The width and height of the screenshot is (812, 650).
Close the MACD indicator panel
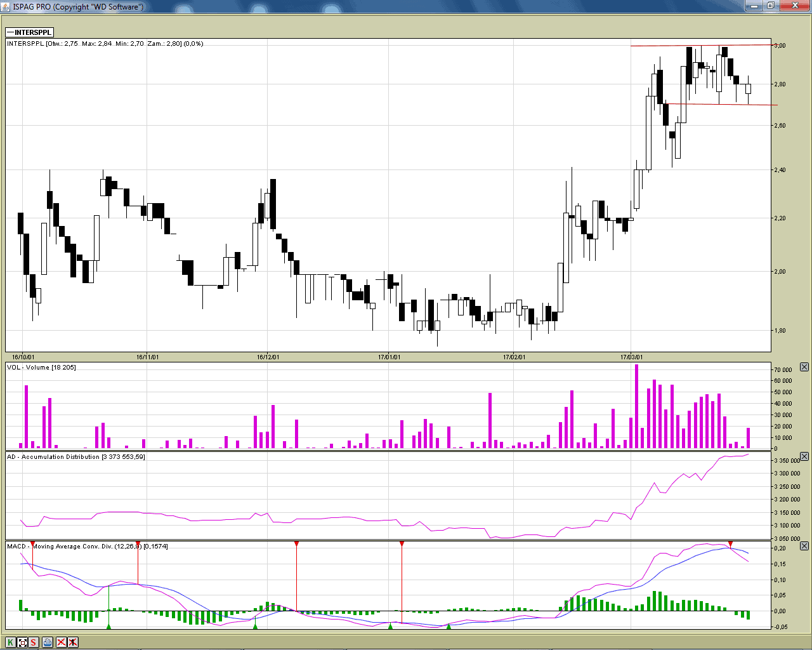[804, 546]
